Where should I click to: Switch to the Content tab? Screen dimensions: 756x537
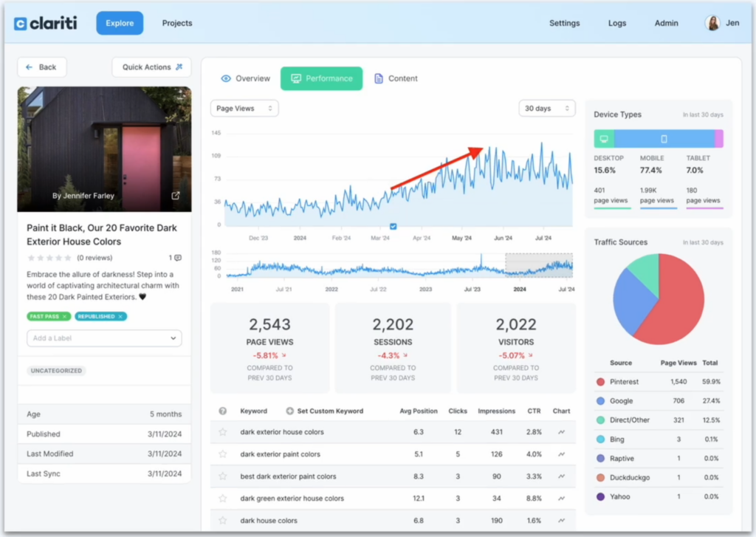click(396, 78)
